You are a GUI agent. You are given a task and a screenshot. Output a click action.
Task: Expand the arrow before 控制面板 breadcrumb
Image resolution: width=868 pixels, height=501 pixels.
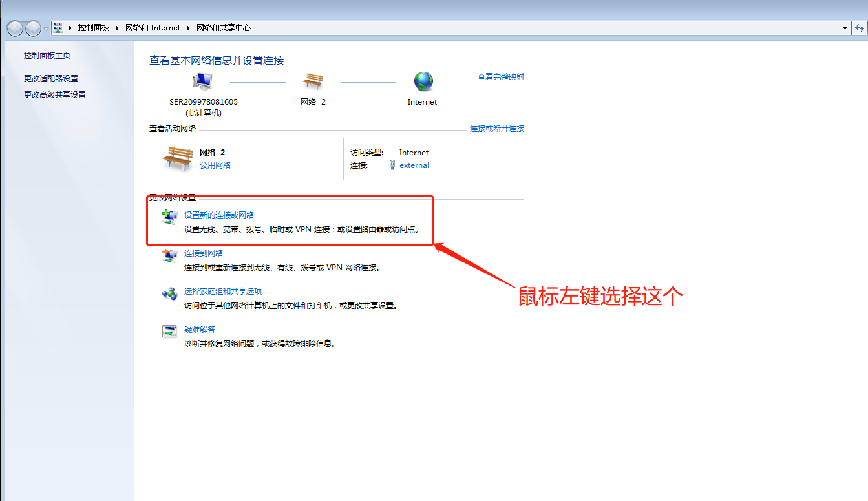[x=70, y=28]
